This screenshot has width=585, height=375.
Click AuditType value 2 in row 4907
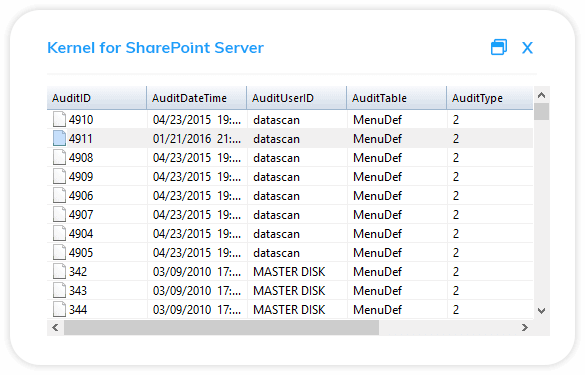click(x=456, y=215)
